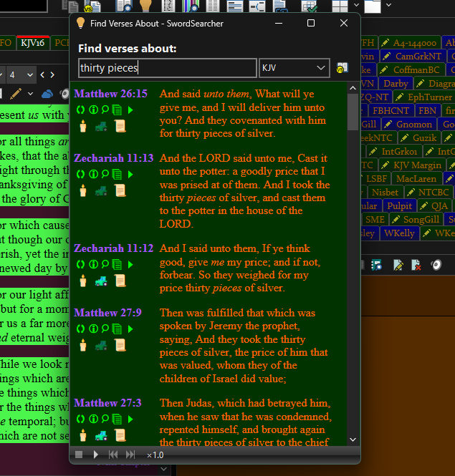Image resolution: width=455 pixels, height=476 pixels.
Task: Copy Matthew 26:15 using the green pages icon
Action: click(x=117, y=110)
